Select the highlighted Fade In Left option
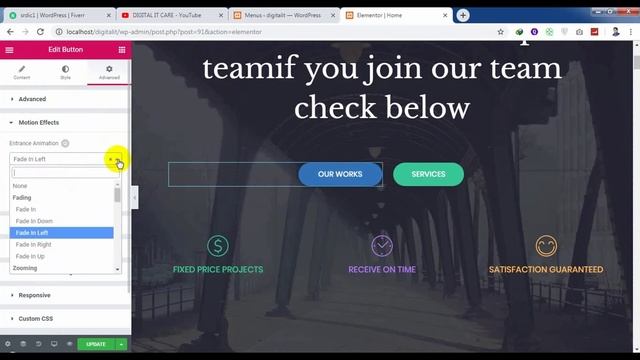Screen dimensions: 640x360 tap(61, 233)
